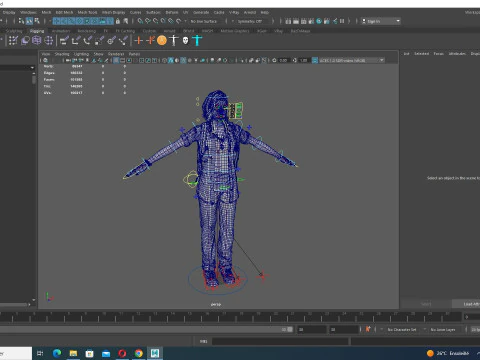Open the Selected menu in Attribute Editor
This screenshot has width=480, height=360.
tap(421, 54)
